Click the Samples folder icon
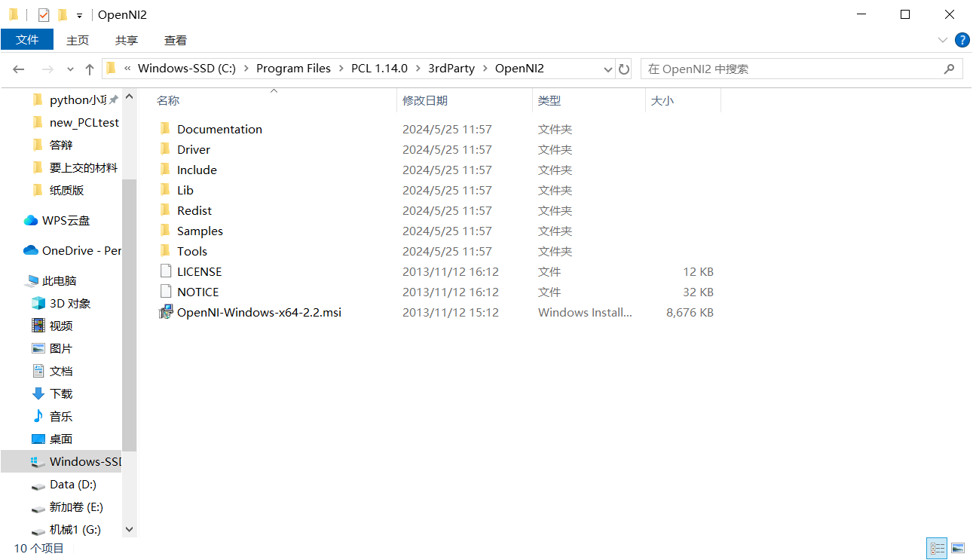Viewport: 973px width, 560px height. tap(166, 231)
